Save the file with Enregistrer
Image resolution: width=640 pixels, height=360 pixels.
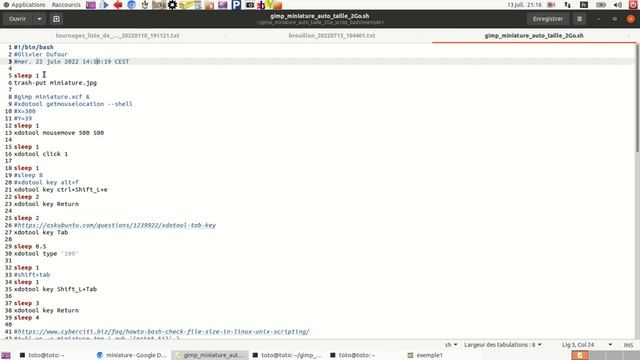pyautogui.click(x=548, y=19)
